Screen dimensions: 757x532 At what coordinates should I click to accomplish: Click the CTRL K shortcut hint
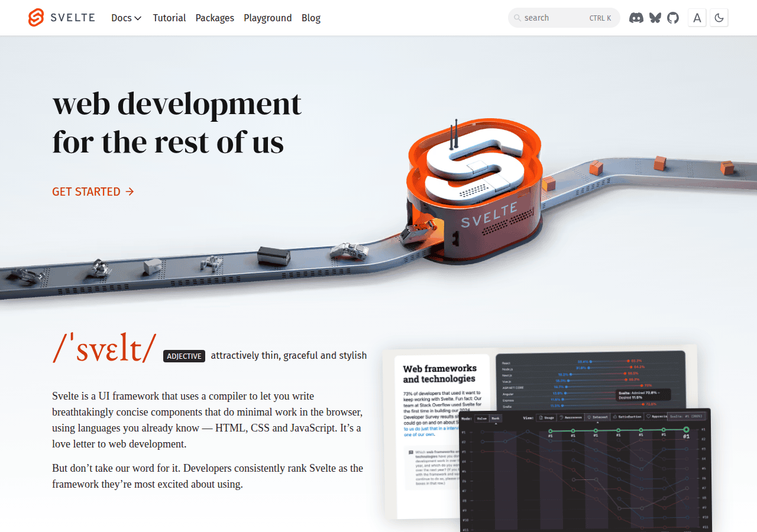pos(600,18)
